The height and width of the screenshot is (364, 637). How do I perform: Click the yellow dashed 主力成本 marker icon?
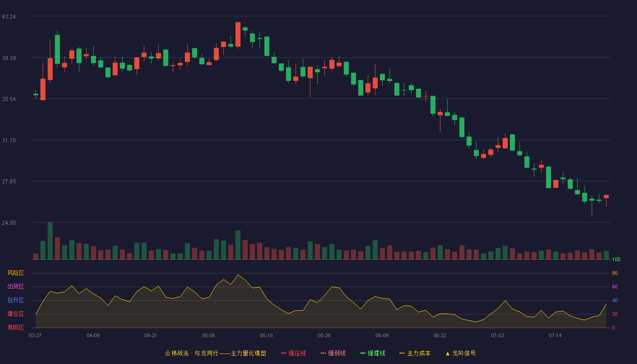click(x=402, y=353)
